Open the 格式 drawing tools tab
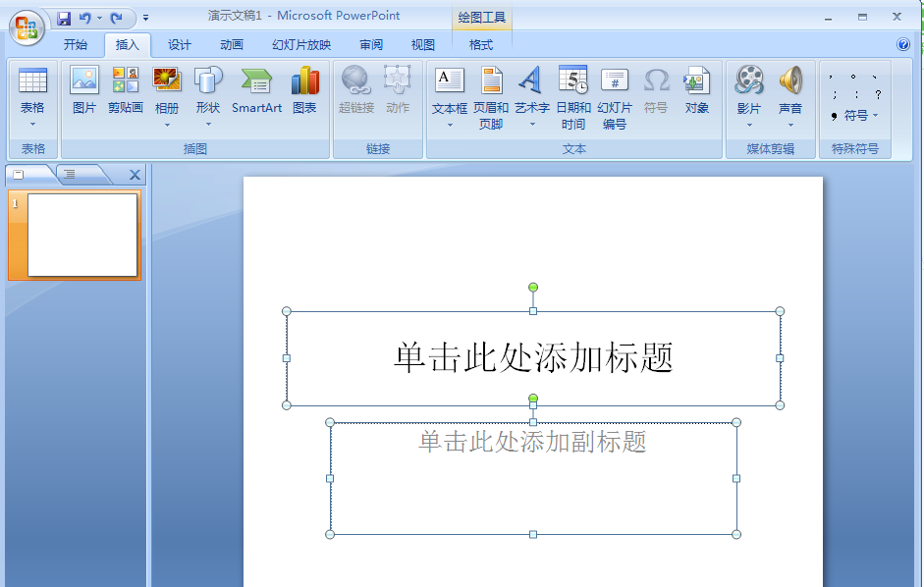 [x=481, y=45]
